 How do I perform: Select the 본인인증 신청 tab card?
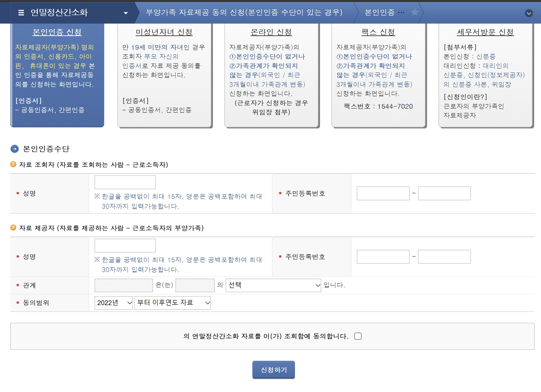57,32
